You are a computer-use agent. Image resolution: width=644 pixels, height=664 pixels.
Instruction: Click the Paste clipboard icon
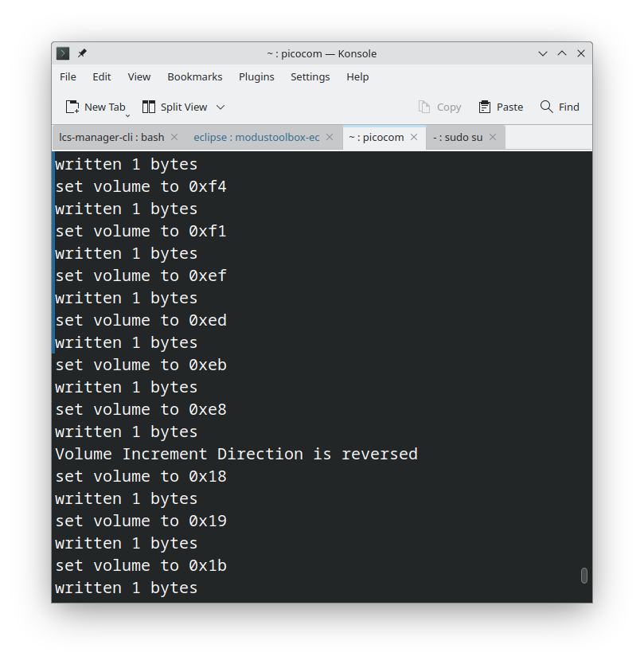click(x=484, y=107)
